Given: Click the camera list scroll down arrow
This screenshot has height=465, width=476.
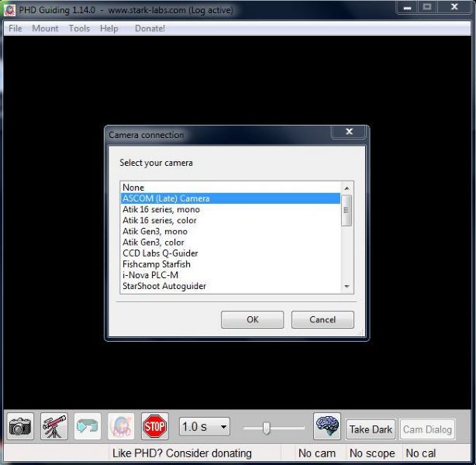Looking at the screenshot, I should (x=347, y=287).
